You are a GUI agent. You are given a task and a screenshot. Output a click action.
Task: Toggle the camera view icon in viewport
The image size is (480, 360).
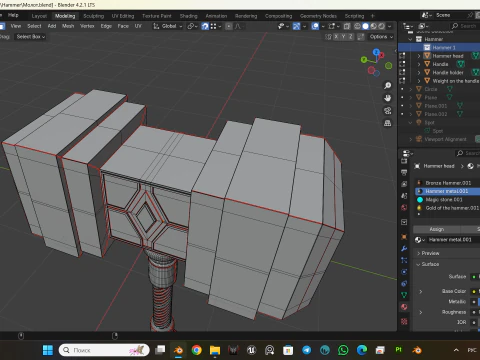coord(387,111)
